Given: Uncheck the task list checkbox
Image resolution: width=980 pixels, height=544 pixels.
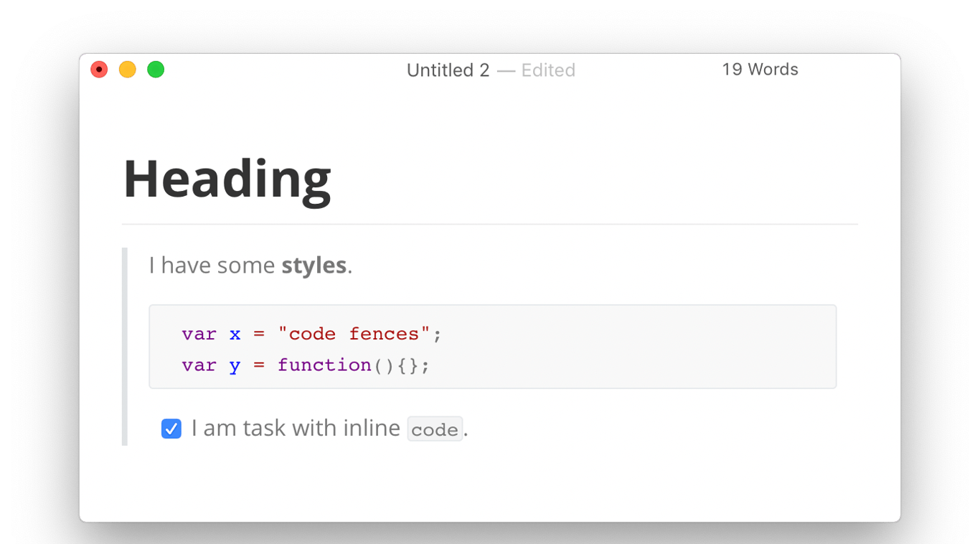Looking at the screenshot, I should 171,428.
